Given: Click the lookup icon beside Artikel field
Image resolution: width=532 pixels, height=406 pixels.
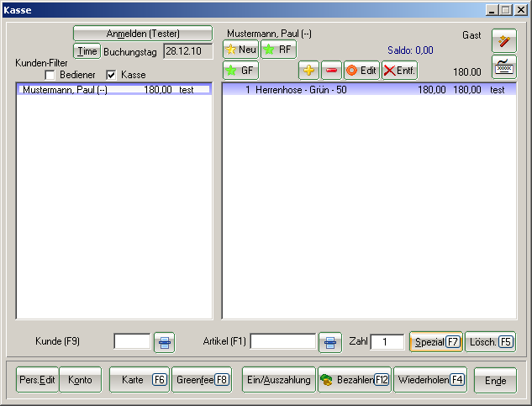Looking at the screenshot, I should coord(330,342).
